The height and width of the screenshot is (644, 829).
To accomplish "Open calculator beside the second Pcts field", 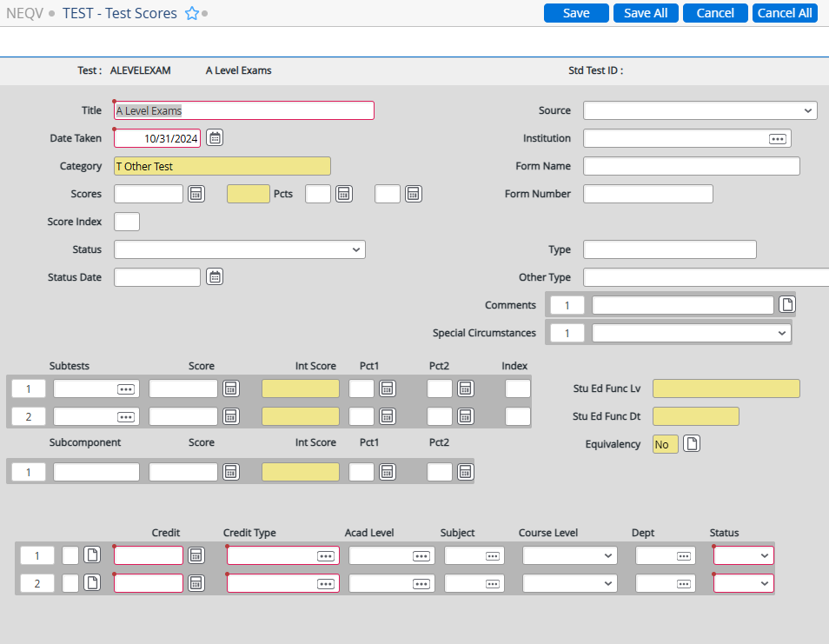I will tap(414, 194).
